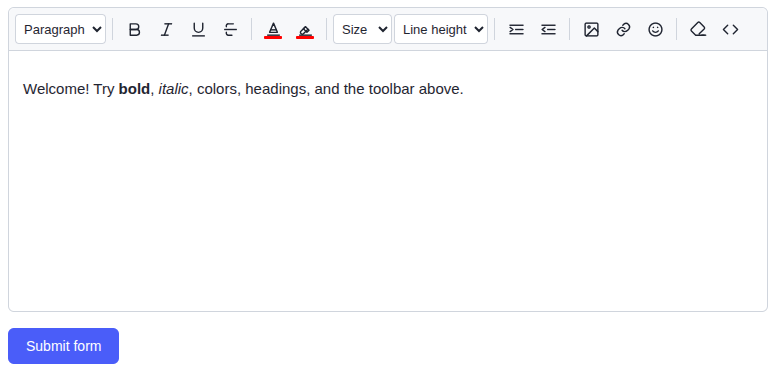Open the font Size dropdown
The width and height of the screenshot is (776, 385).
coord(362,29)
